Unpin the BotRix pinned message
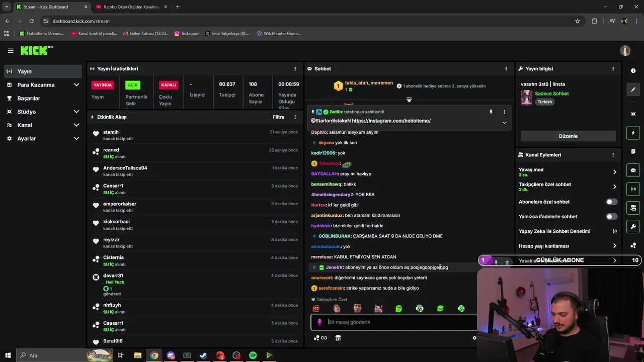The height and width of the screenshot is (362, 644). pos(491,112)
